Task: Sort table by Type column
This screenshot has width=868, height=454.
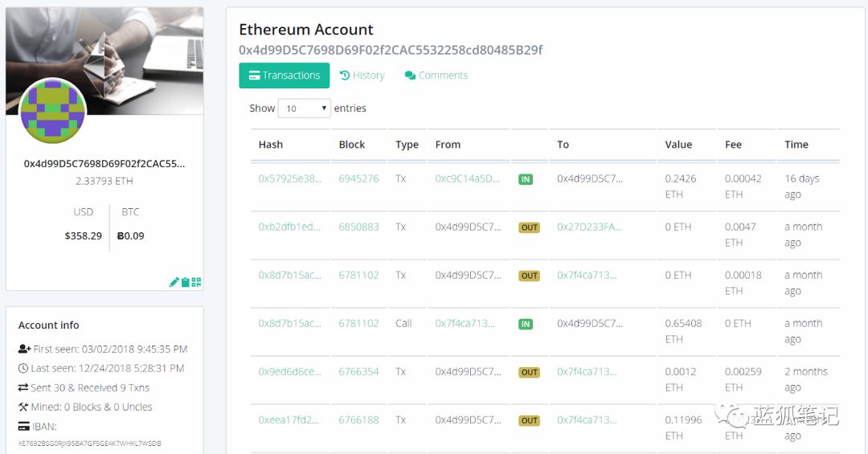Action: tap(407, 145)
